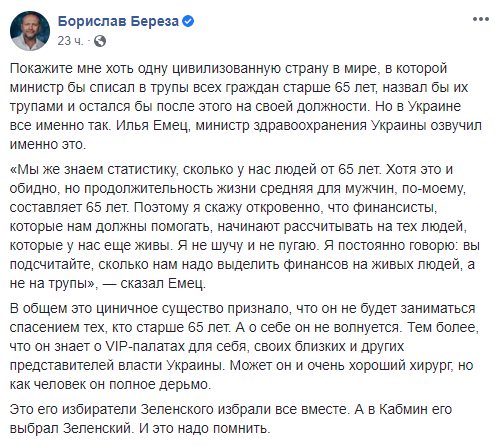Screen dimensions: 497x446
Task: Click the '23 ч.' post timestamp
Action: point(70,41)
